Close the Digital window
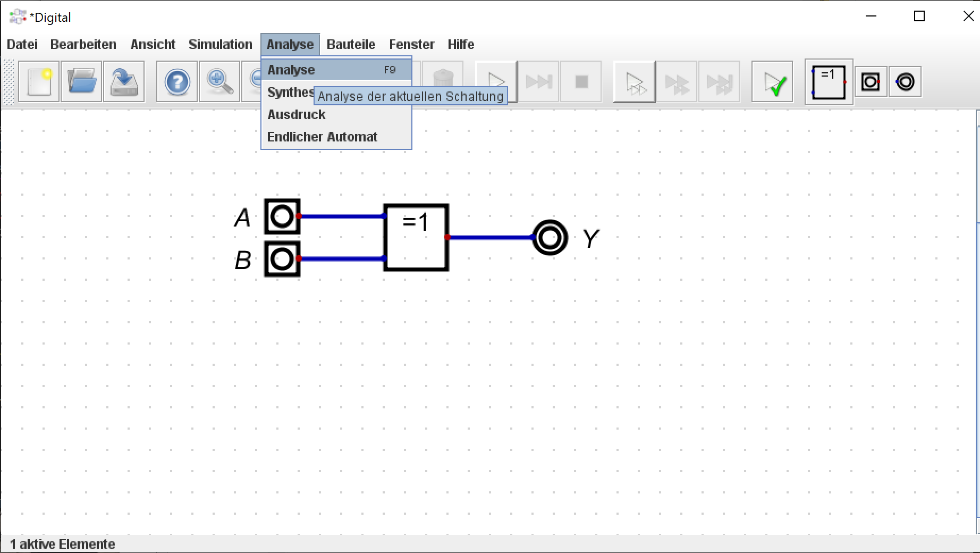980x553 pixels. (968, 16)
